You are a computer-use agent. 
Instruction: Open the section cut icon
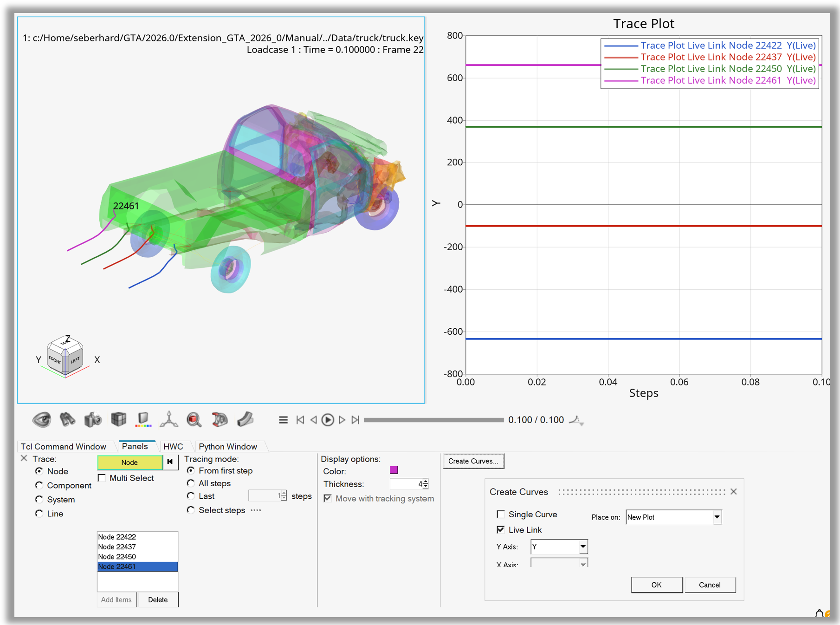[x=220, y=420]
